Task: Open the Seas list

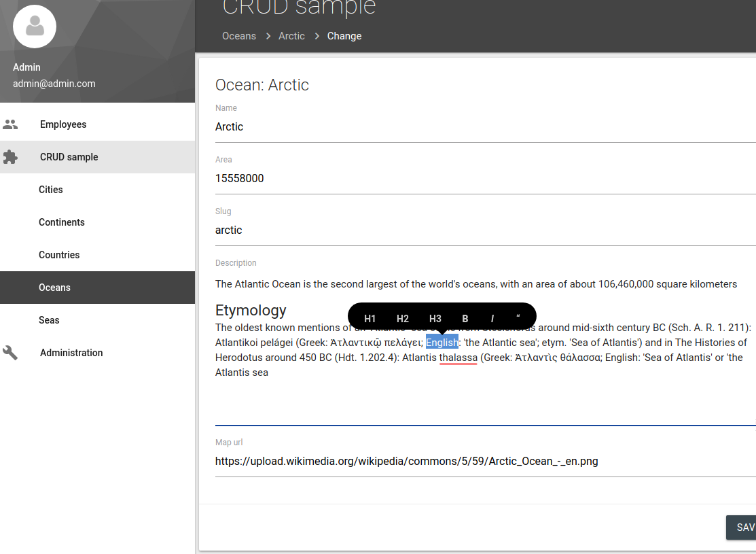Action: (x=50, y=320)
